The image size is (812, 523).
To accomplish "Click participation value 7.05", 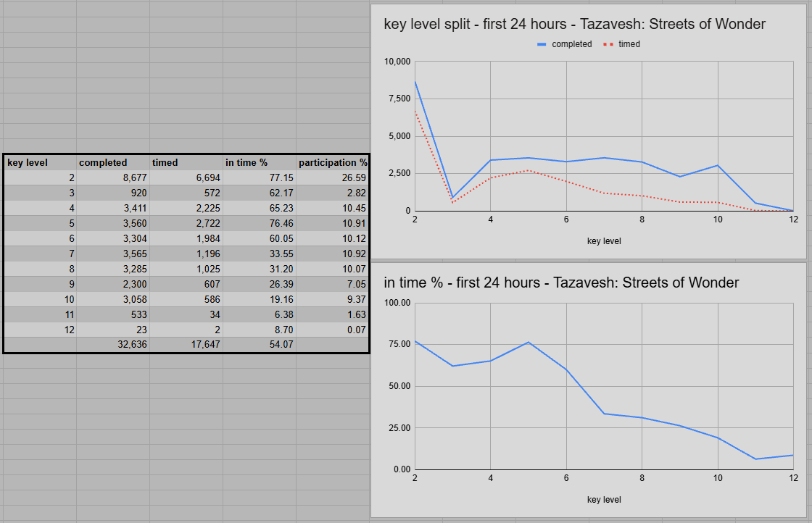I will point(333,284).
